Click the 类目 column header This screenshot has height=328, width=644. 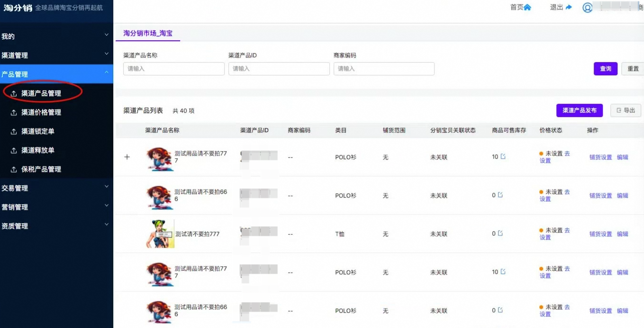pos(341,130)
